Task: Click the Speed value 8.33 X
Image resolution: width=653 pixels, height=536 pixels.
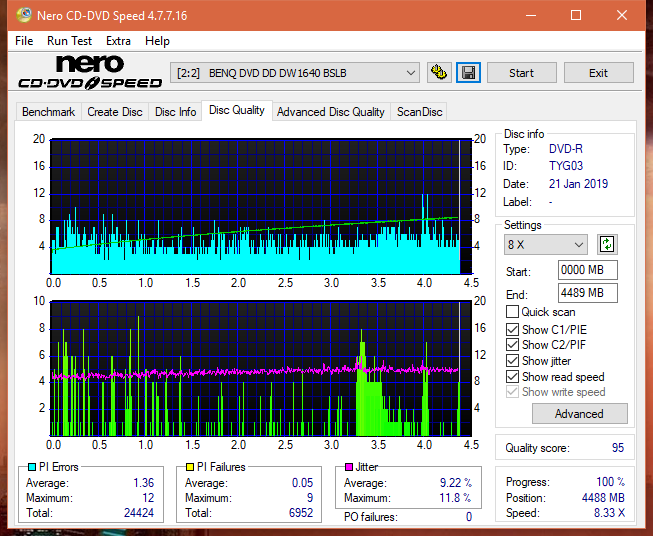Action: (x=609, y=513)
